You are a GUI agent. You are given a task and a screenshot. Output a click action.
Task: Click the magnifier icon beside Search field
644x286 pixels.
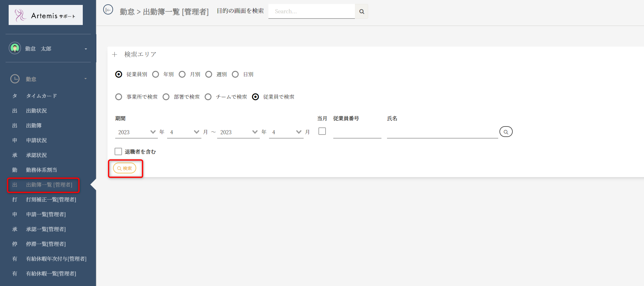tap(361, 12)
